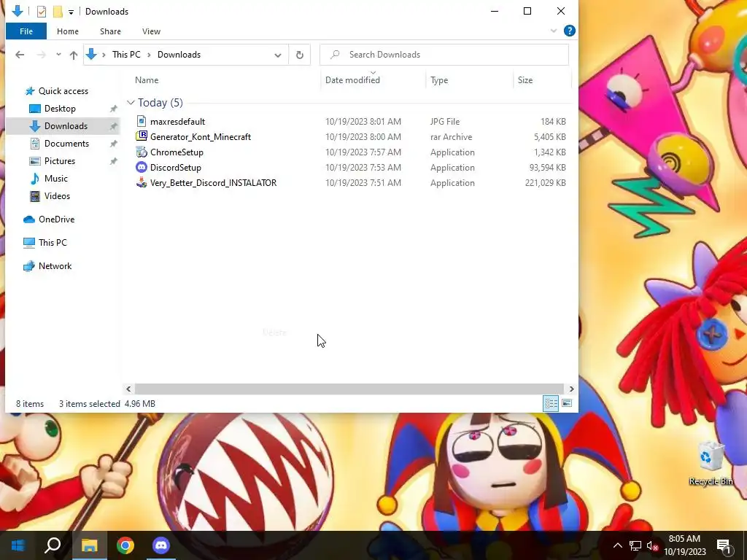Open Videos in the navigation pane

[x=57, y=196]
